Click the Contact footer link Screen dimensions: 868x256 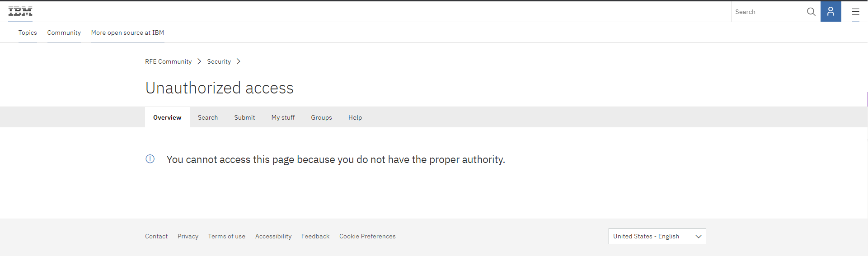[x=156, y=236]
